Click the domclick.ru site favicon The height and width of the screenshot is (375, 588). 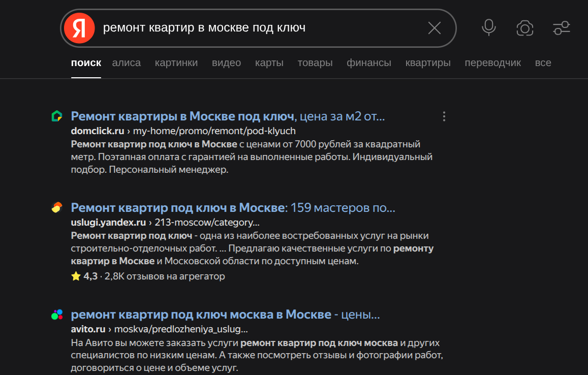pos(57,116)
